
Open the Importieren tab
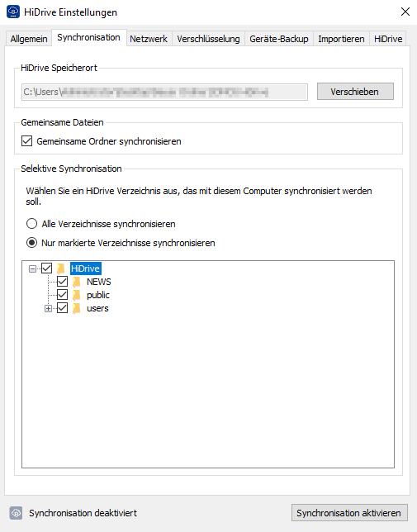[341, 39]
